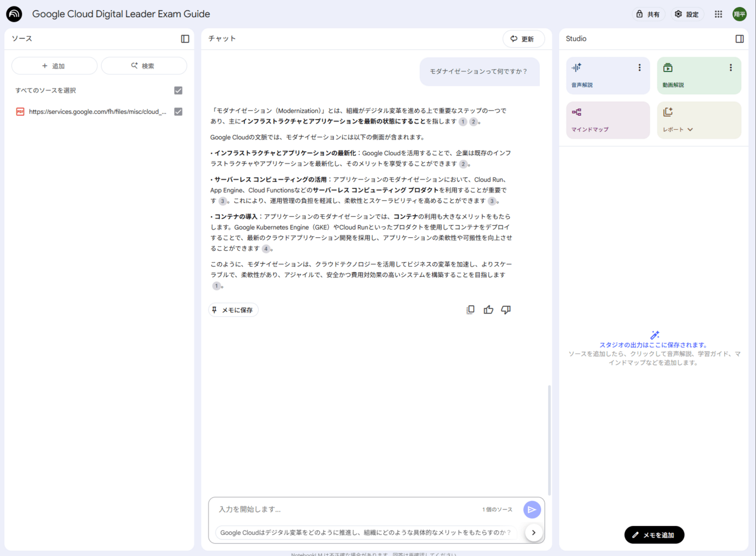Open audio overview card options menu
This screenshot has width=756, height=556.
click(639, 68)
